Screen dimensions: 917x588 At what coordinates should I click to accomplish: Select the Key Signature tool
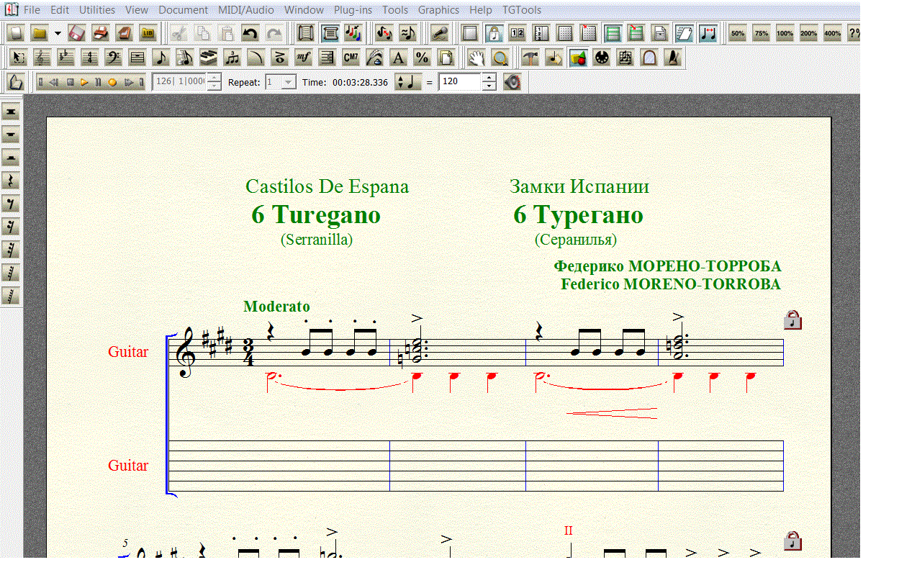pyautogui.click(x=65, y=58)
